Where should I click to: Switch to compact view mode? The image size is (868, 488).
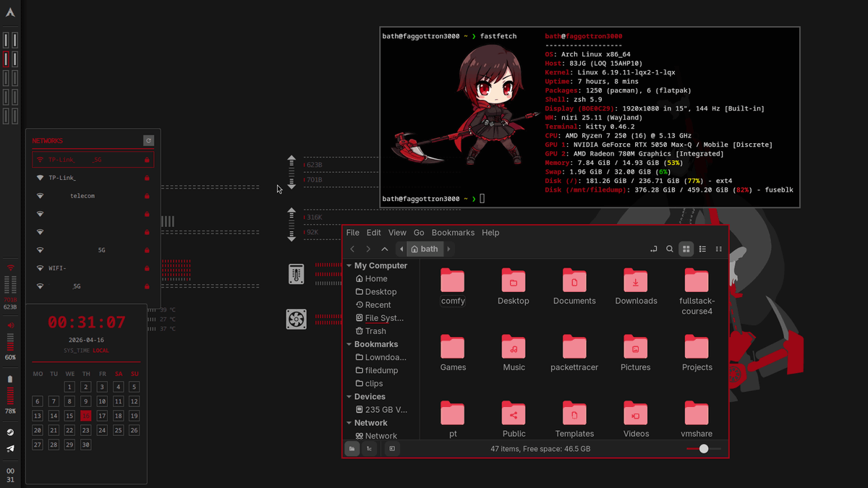click(x=718, y=249)
